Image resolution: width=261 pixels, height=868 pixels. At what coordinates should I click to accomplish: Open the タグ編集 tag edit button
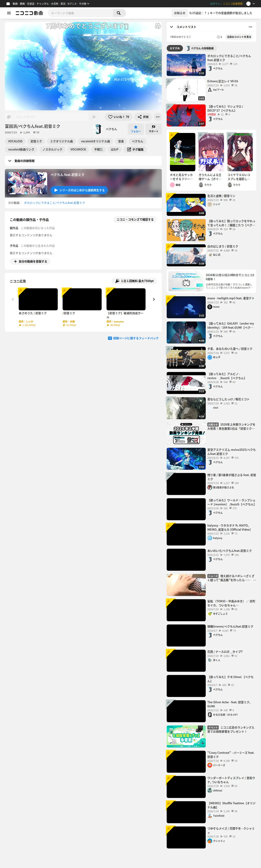135,149
